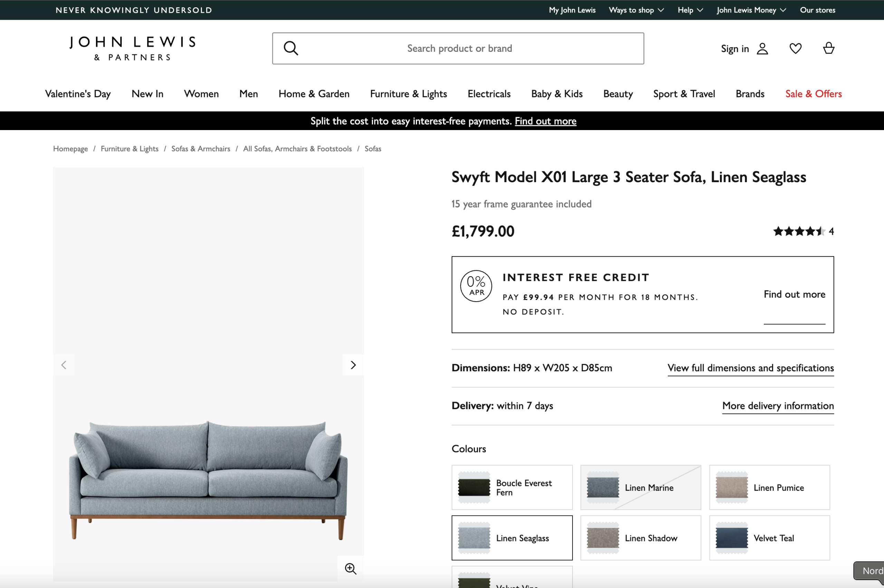
Task: Select the Velvet Teal colour swatch
Action: click(x=769, y=538)
